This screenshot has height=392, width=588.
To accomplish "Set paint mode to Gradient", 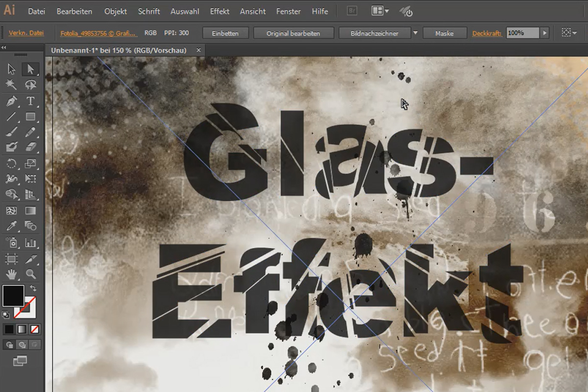I will click(22, 329).
